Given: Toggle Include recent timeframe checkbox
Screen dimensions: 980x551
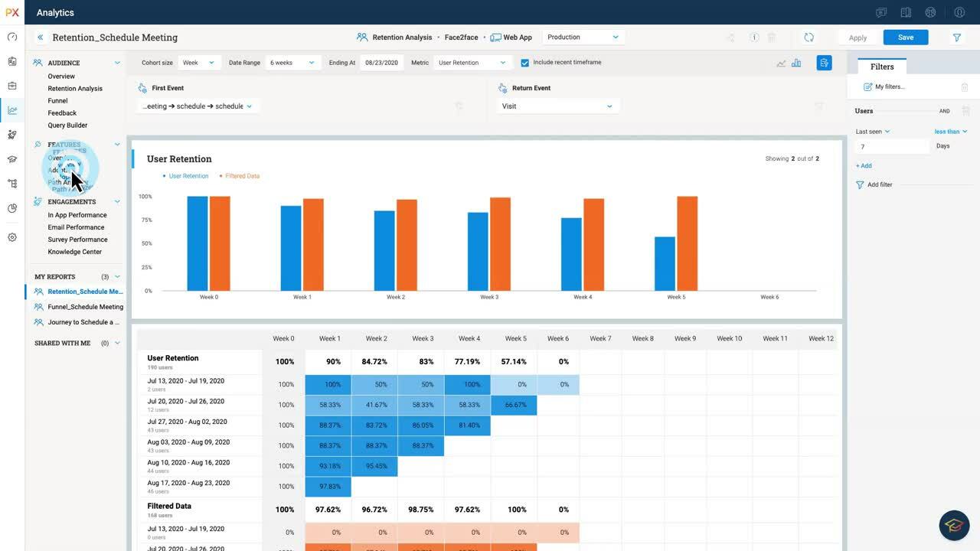Looking at the screenshot, I should [524, 63].
